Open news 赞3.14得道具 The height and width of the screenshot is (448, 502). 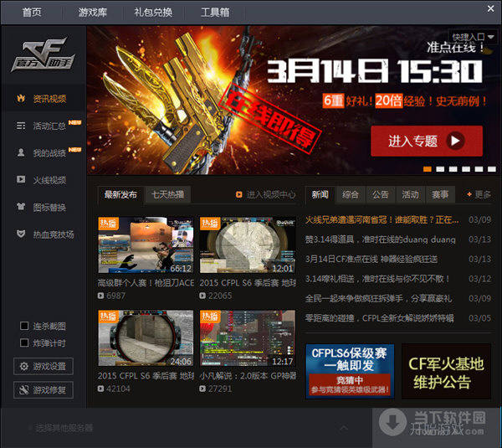(x=381, y=239)
